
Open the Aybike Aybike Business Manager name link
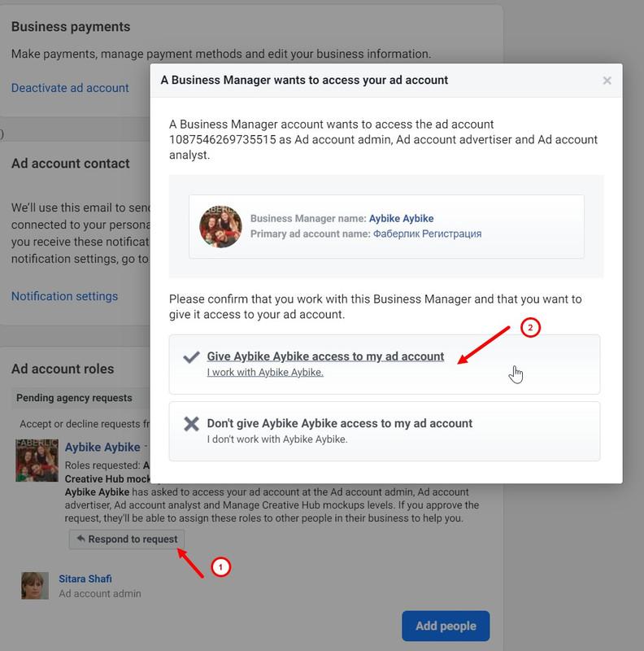(x=401, y=218)
